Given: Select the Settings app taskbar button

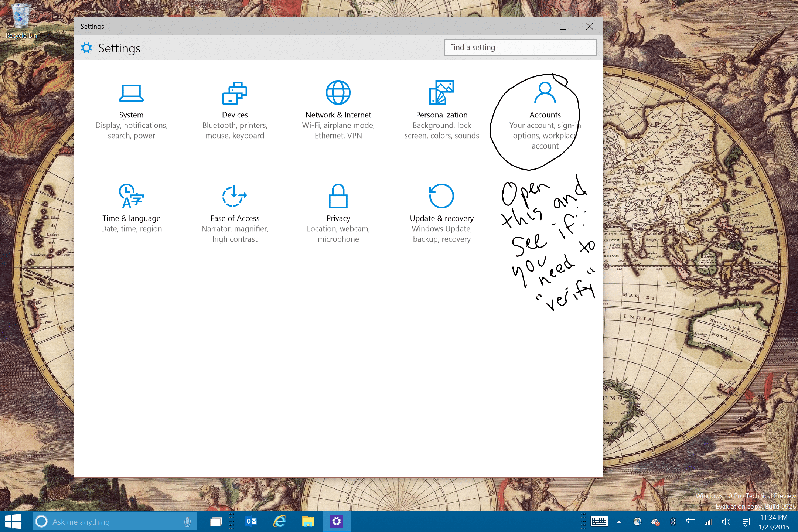Looking at the screenshot, I should click(x=336, y=521).
